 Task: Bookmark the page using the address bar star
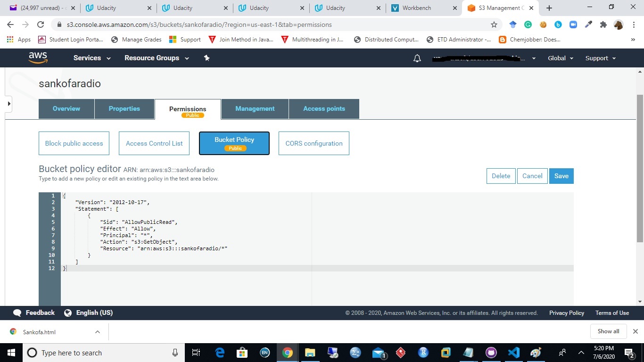493,24
